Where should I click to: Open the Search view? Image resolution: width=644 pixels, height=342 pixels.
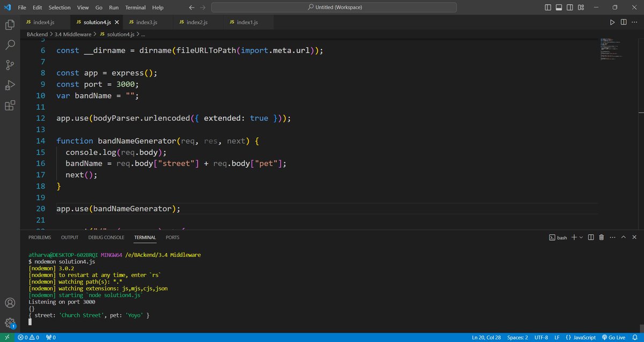[9, 45]
